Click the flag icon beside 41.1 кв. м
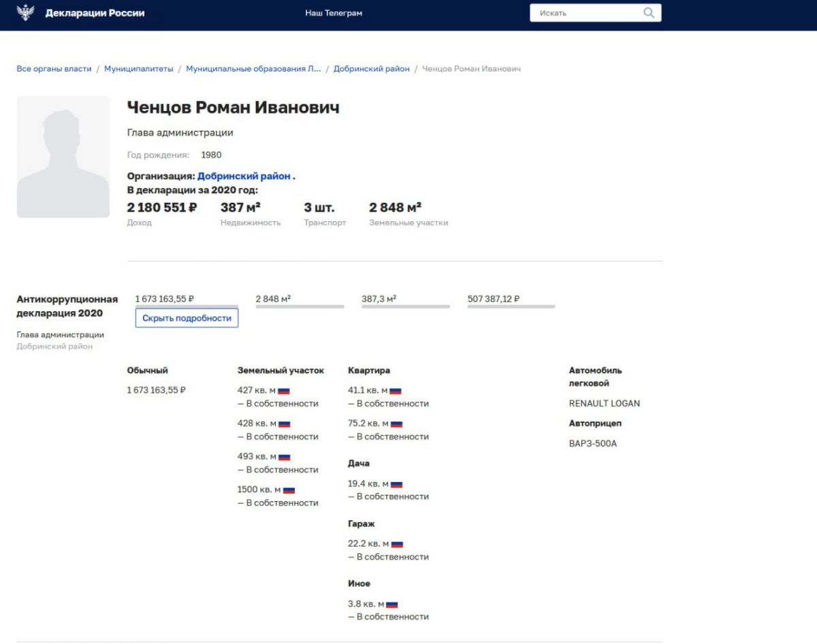The height and width of the screenshot is (644, 817). point(395,391)
